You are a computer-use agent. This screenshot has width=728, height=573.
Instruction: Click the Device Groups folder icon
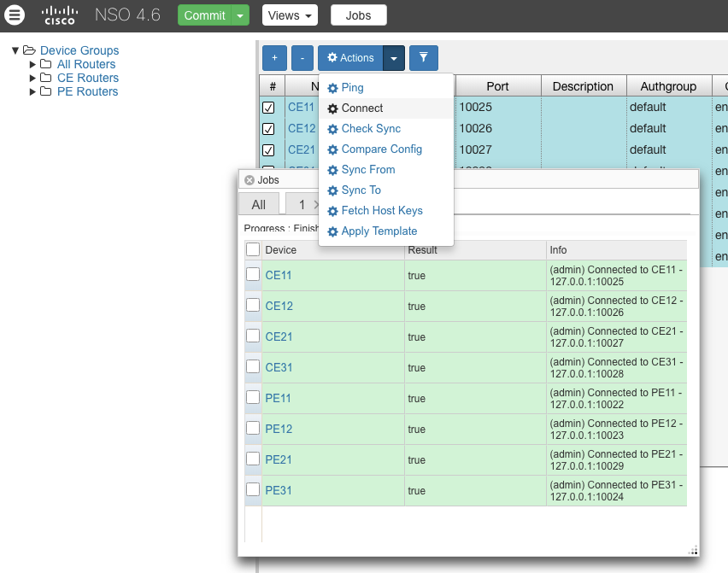tap(29, 50)
